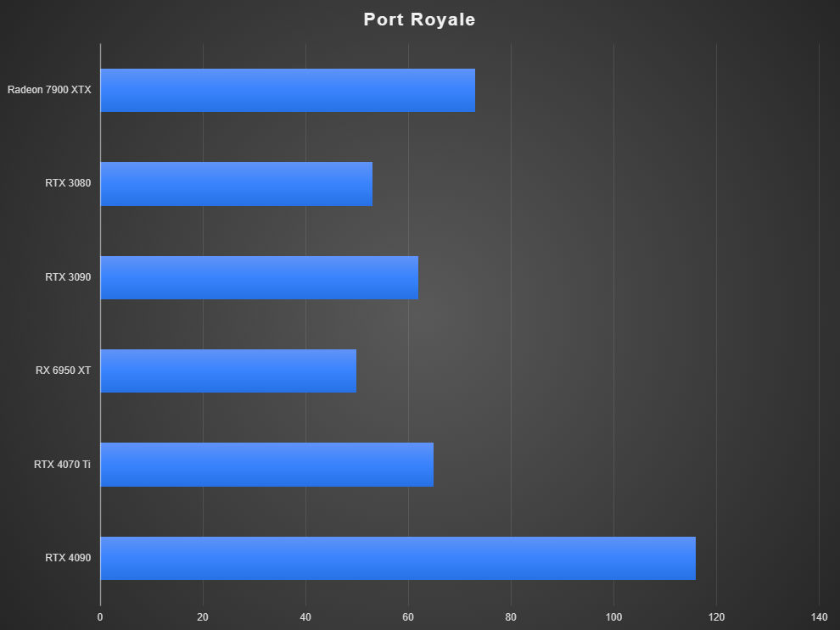The image size is (840, 630).
Task: Click the RTX 4070 Ti bar
Action: click(x=266, y=465)
